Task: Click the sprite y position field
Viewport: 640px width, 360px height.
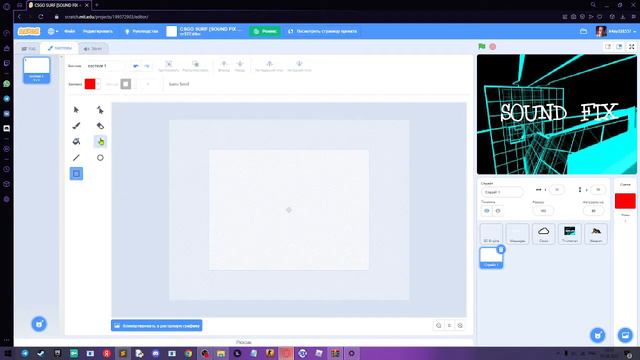Action: (598, 190)
